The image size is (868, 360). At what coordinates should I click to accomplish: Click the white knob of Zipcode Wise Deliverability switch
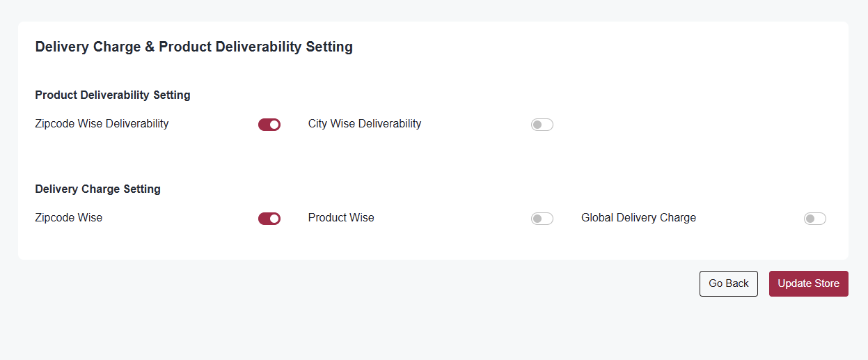coord(274,125)
